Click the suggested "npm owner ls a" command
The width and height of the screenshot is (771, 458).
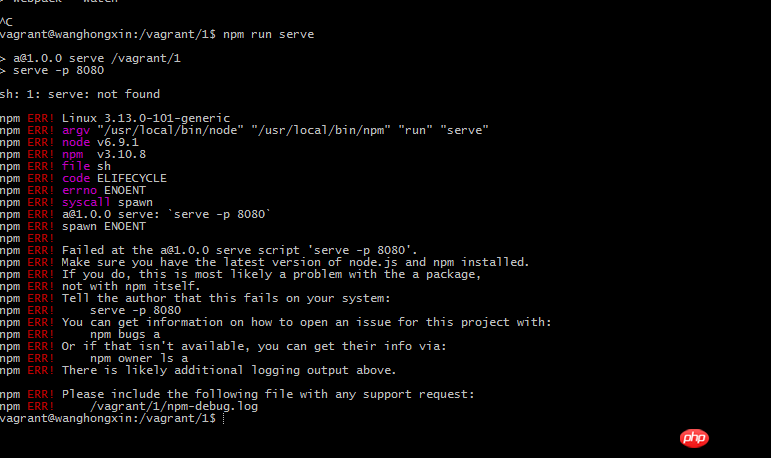139,358
